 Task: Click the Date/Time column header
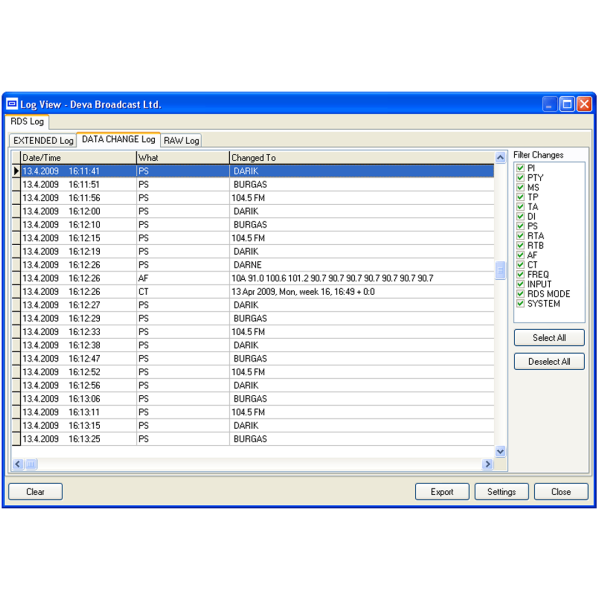click(78, 158)
